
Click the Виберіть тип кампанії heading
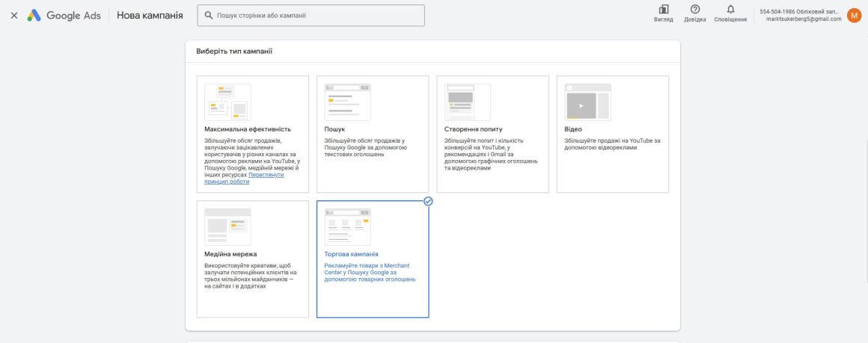[x=234, y=52]
